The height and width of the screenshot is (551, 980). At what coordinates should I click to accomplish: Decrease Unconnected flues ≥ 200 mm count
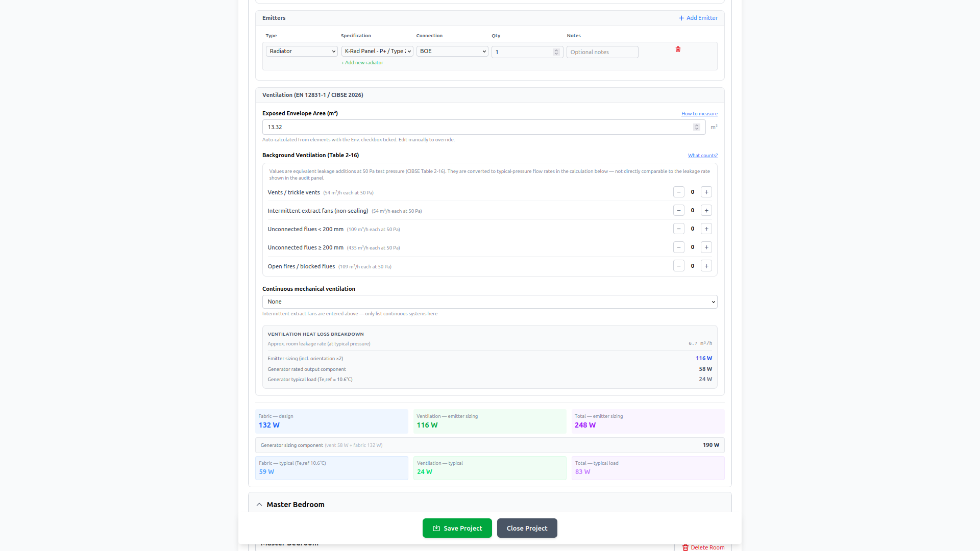pyautogui.click(x=678, y=247)
